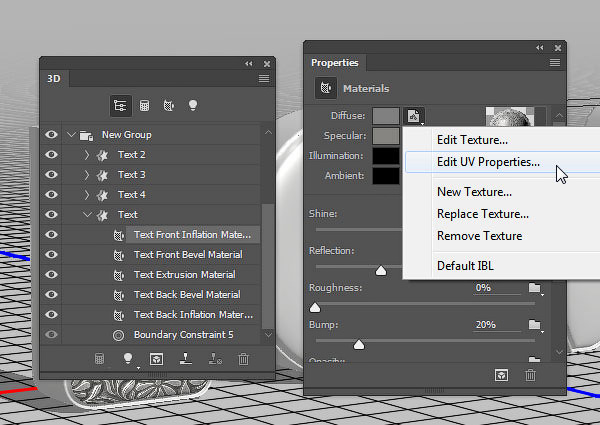Click add new light icon in 3D panel
This screenshot has width=600, height=425.
[129, 358]
